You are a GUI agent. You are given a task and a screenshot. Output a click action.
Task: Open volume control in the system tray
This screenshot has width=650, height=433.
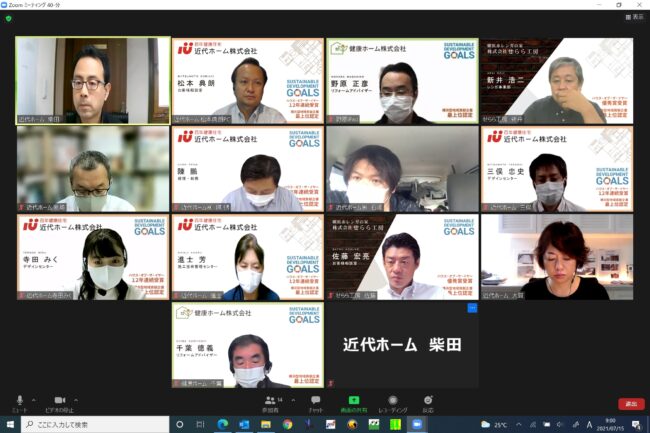coord(560,424)
